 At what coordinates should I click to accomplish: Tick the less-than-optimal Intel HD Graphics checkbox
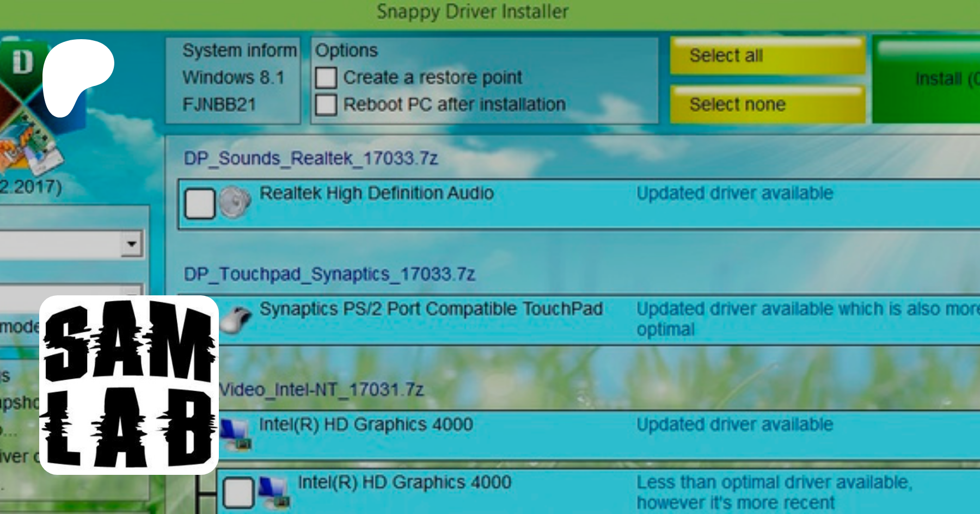click(238, 493)
